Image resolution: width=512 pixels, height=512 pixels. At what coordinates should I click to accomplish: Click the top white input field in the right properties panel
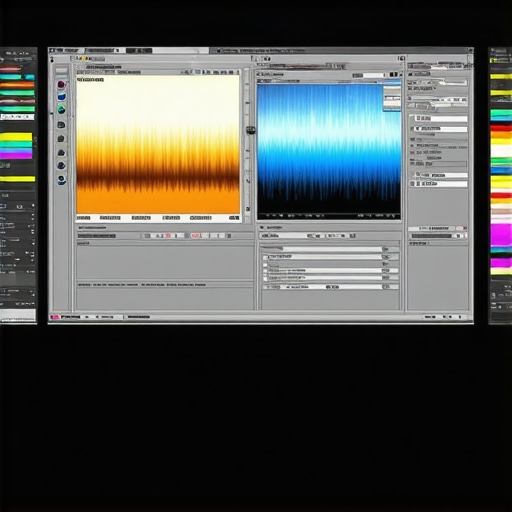441,118
